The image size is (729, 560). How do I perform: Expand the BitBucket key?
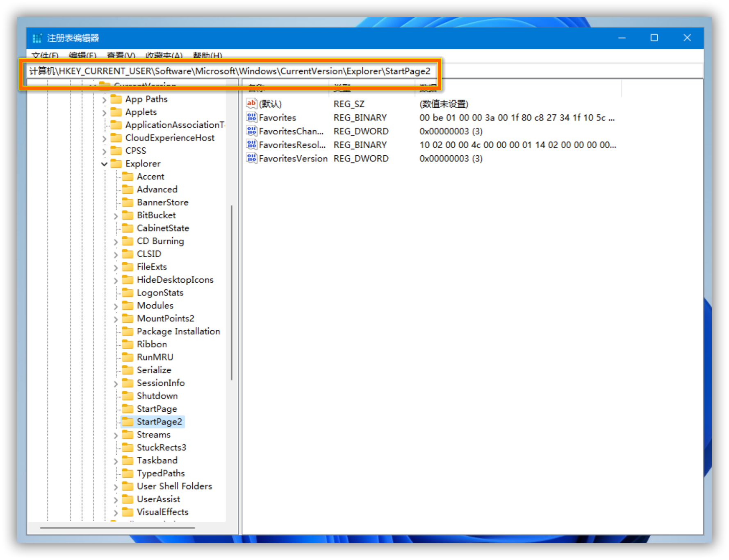pos(116,215)
